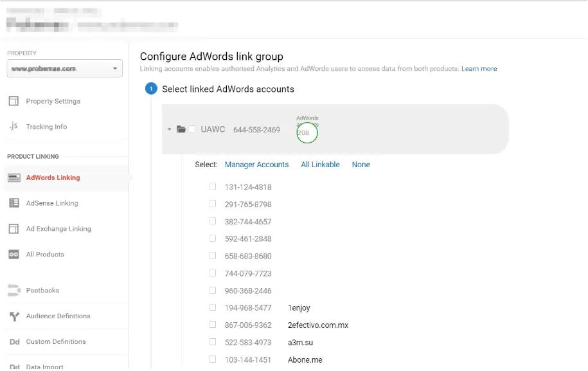Viewport: 588px width, 371px height.
Task: Check account 291-765-8798
Action: point(213,204)
